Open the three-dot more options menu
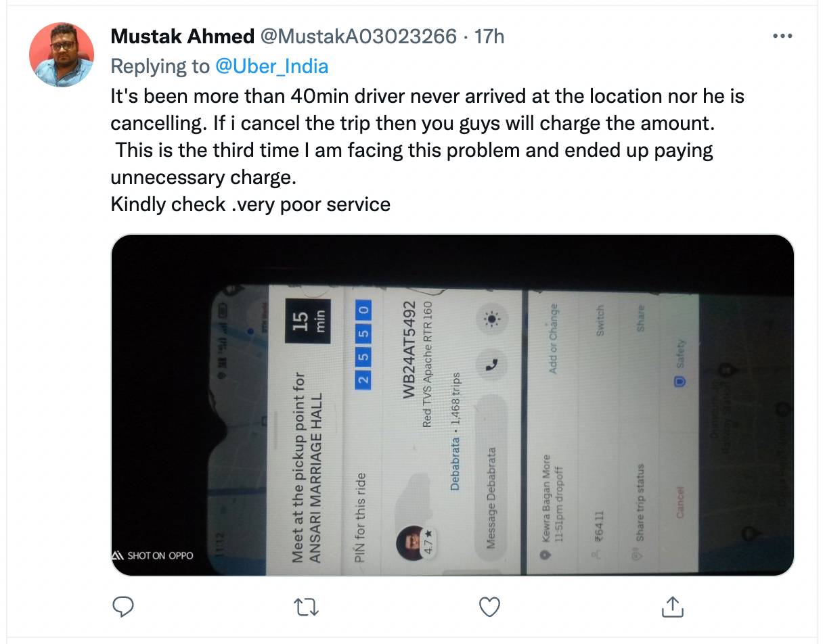The width and height of the screenshot is (823, 644). (x=782, y=36)
